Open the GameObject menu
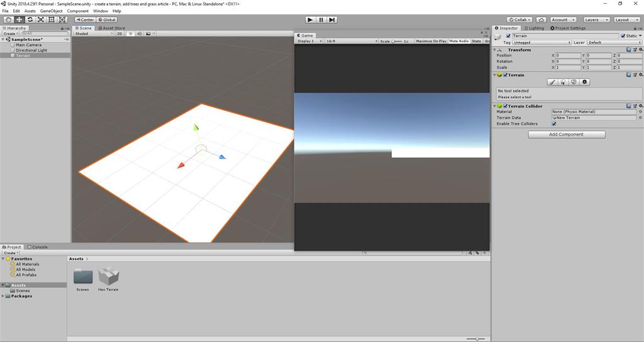 [x=52, y=11]
